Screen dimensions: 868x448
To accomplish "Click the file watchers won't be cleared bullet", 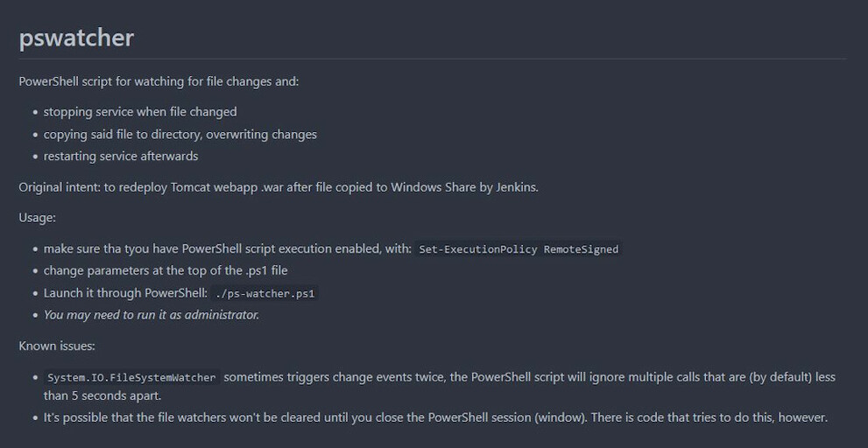I will 435,417.
